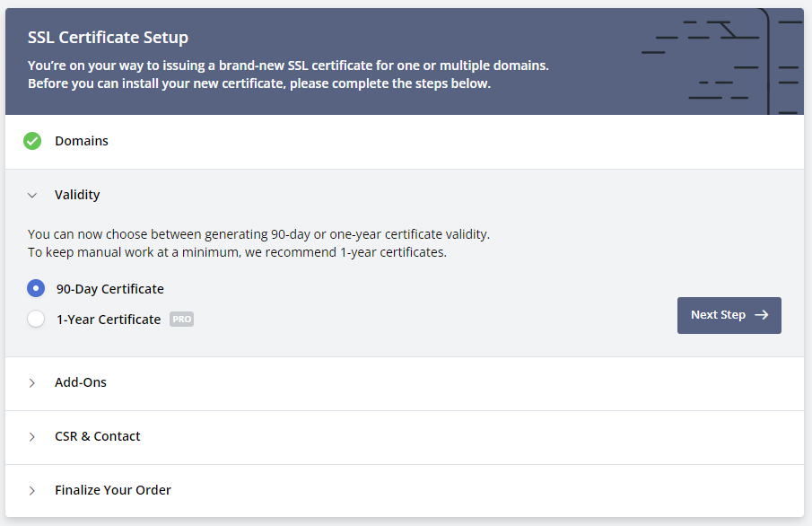Click the green checkmark icon beside Domains

tap(32, 141)
